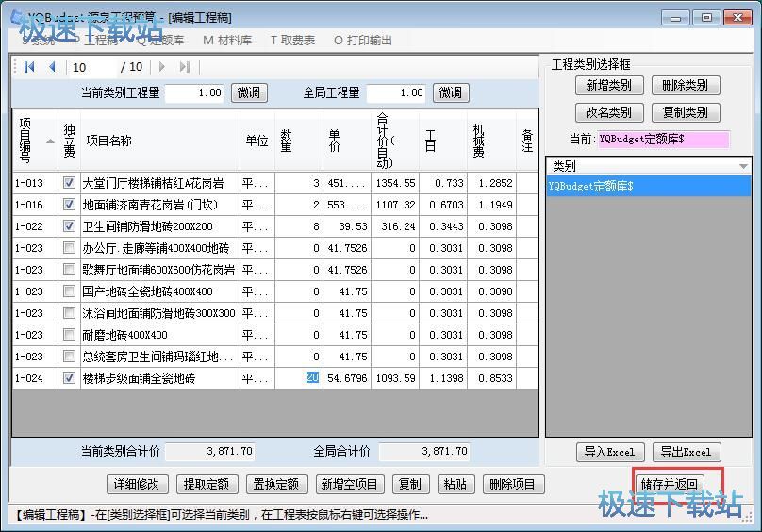The image size is (762, 532).
Task: Tick checkbox for 耐磨地砖400X400
Action: coord(69,335)
